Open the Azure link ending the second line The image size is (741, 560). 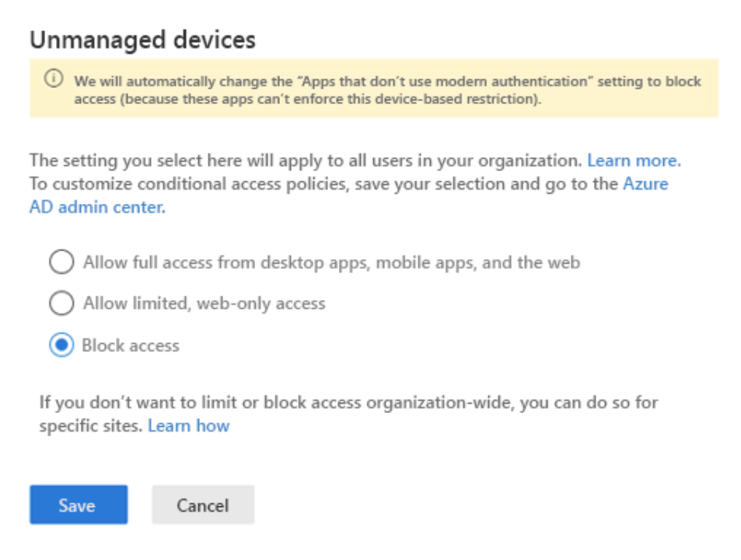pyautogui.click(x=645, y=184)
